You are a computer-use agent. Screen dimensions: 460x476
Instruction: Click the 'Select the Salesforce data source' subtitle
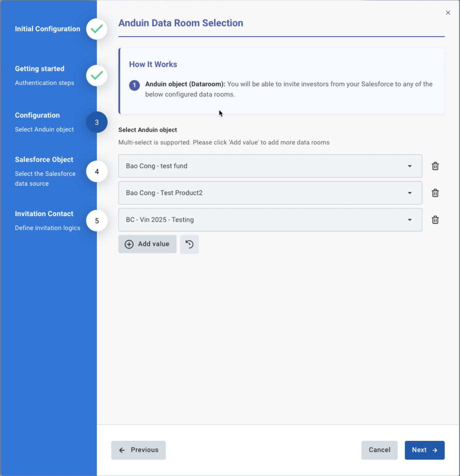(45, 179)
